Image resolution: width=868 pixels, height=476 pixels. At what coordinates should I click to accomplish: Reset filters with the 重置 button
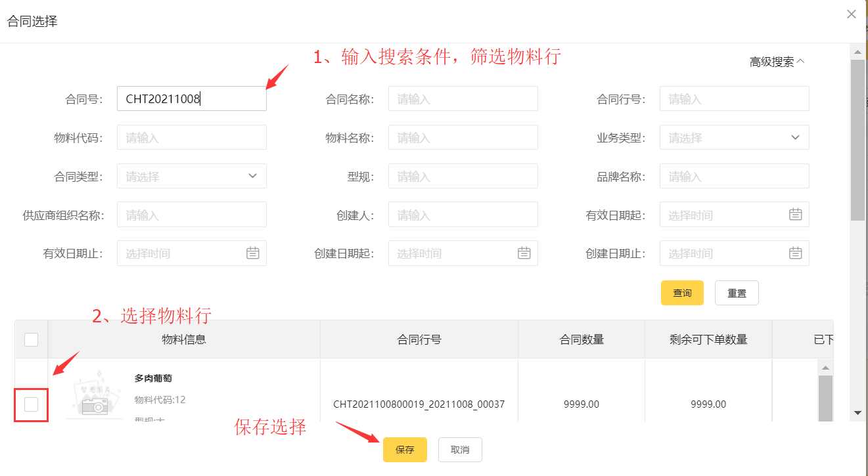[x=737, y=293]
